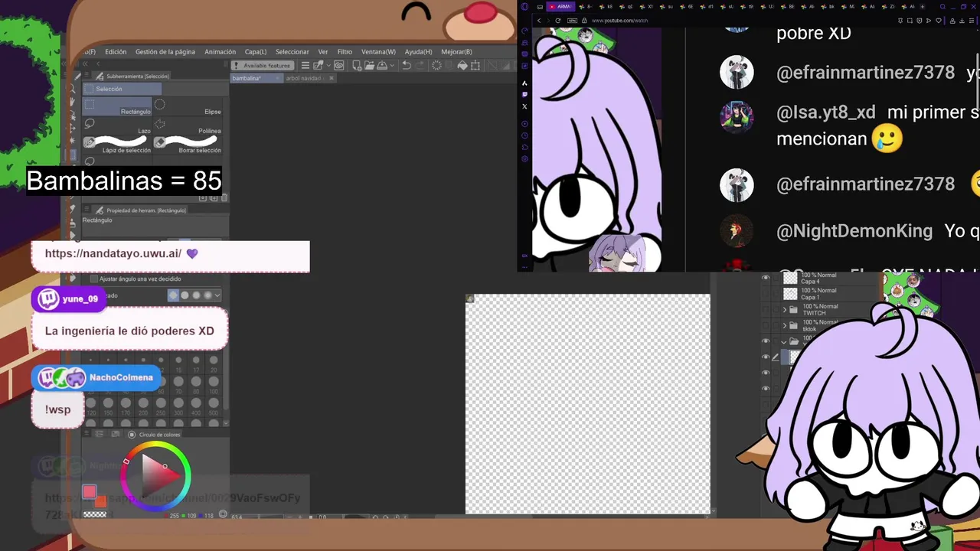The height and width of the screenshot is (551, 980).
Task: Open the Gestión de la página menu
Action: pos(165,52)
